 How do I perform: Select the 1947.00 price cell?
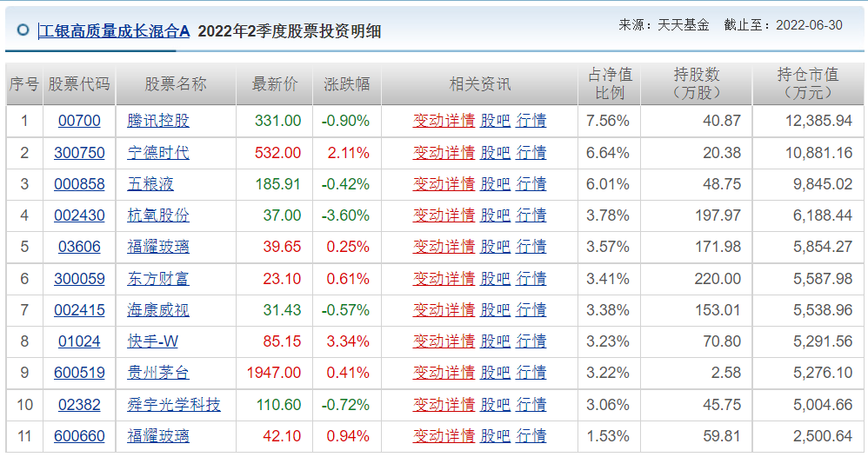274,374
